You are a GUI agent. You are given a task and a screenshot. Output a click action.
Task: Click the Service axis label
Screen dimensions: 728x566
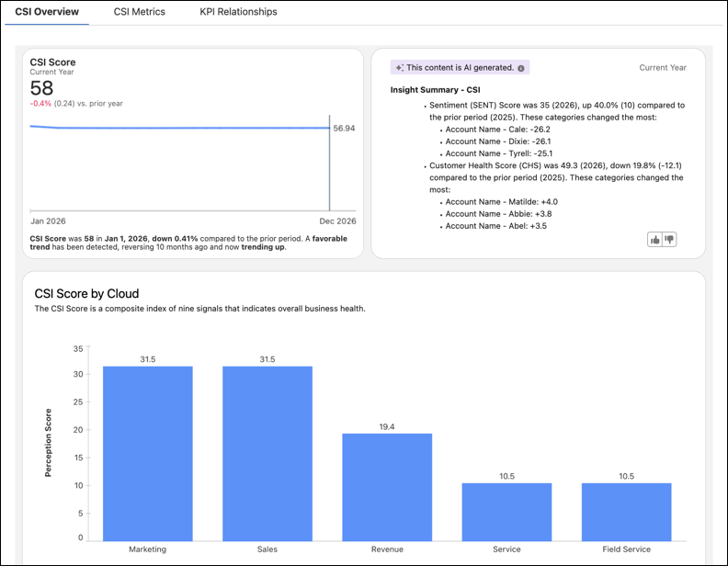click(506, 549)
